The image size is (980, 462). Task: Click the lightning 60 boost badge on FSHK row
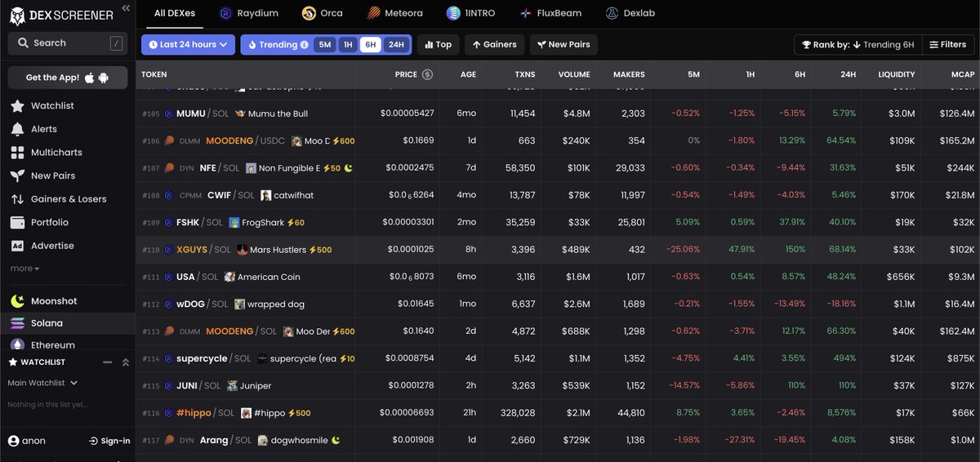[294, 222]
